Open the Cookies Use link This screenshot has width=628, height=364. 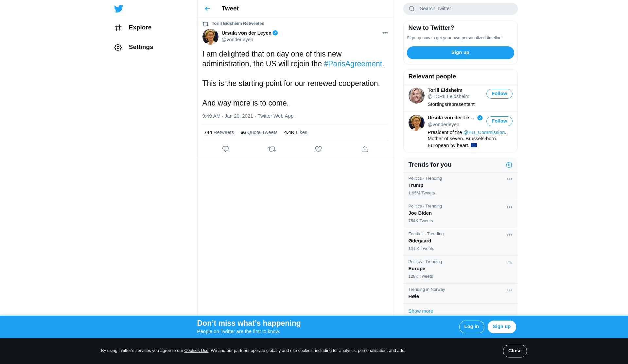tap(196, 351)
